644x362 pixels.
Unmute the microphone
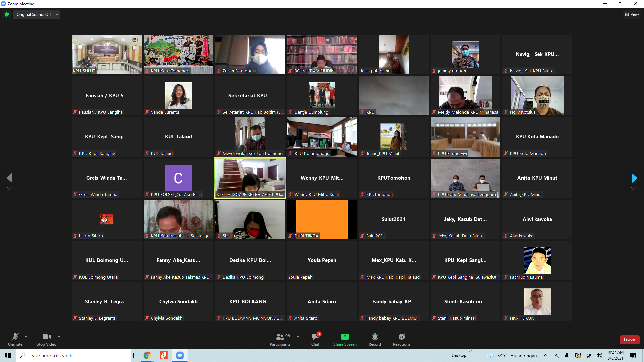click(15, 337)
